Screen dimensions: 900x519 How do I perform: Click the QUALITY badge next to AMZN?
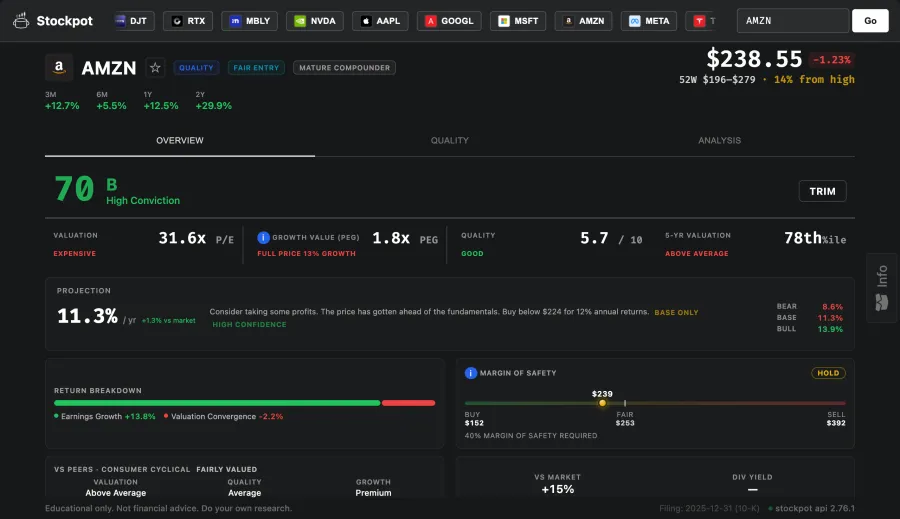(196, 68)
